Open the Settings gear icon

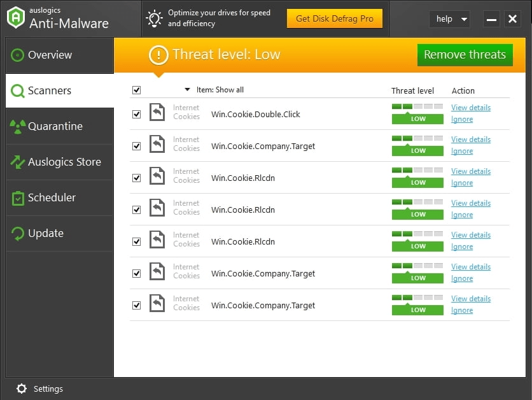point(22,389)
